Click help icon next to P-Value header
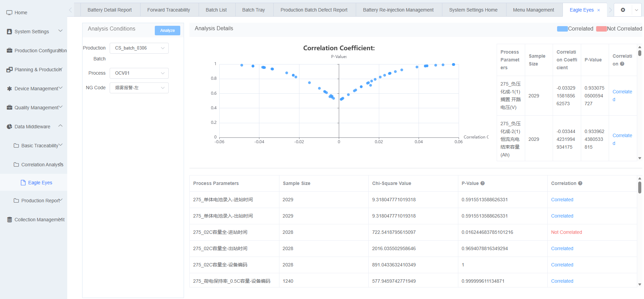The width and height of the screenshot is (644, 299). click(482, 183)
